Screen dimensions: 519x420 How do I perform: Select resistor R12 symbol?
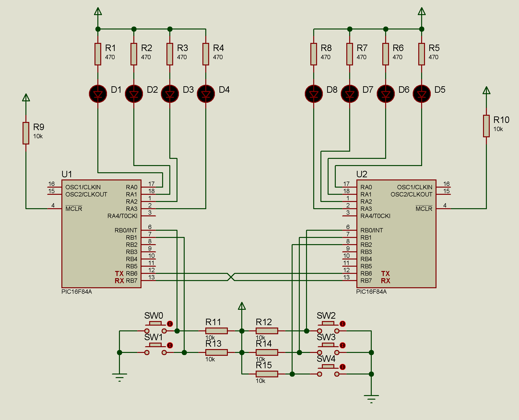267,331
